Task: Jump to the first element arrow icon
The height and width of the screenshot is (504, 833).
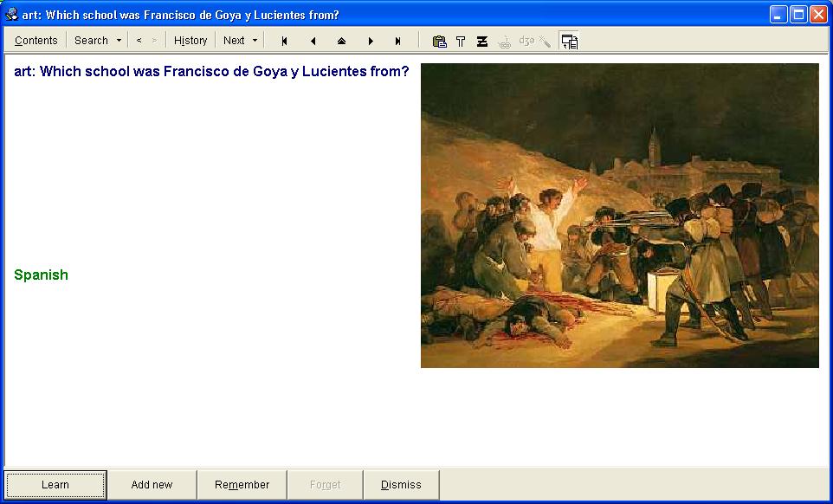Action: pos(284,41)
